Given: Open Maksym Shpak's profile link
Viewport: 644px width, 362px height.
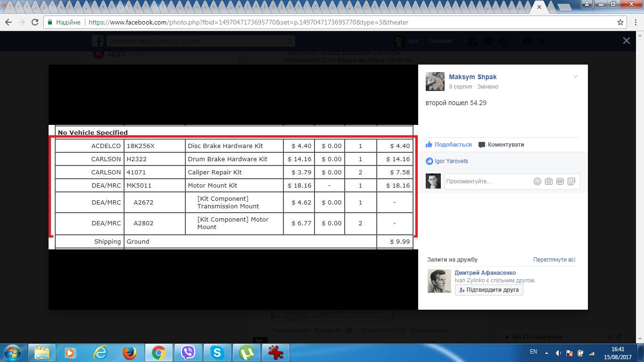Looking at the screenshot, I should pyautogui.click(x=472, y=77).
